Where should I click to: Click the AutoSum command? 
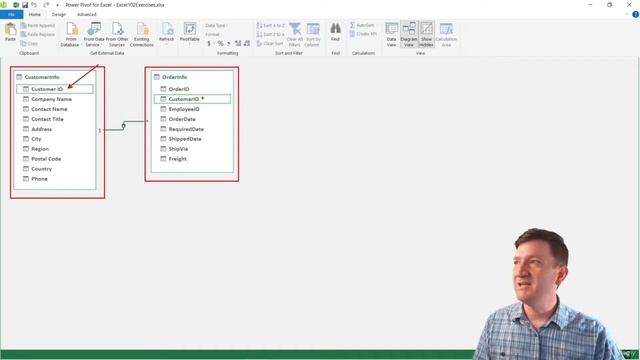click(x=362, y=25)
